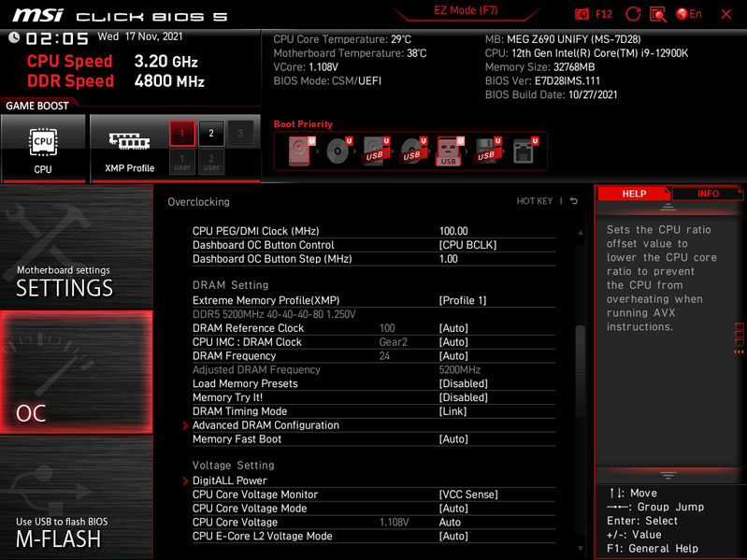Screen dimensions: 747x560
Task: Edit Dashboard OC Button Step value
Action: tap(449, 259)
